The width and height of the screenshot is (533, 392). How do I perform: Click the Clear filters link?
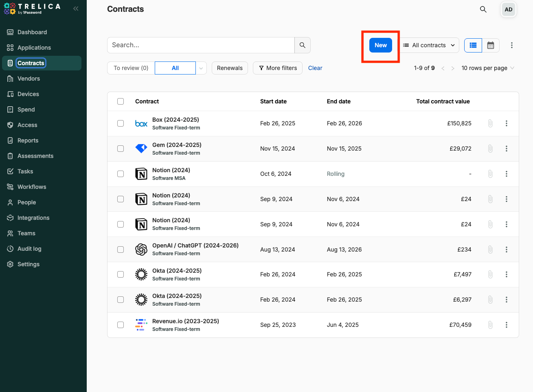click(315, 68)
